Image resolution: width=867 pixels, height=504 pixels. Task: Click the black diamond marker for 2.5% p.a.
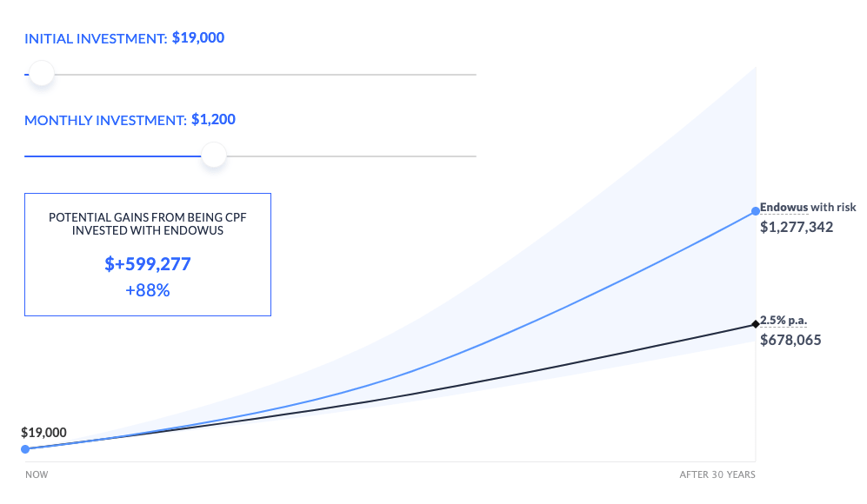pos(755,324)
